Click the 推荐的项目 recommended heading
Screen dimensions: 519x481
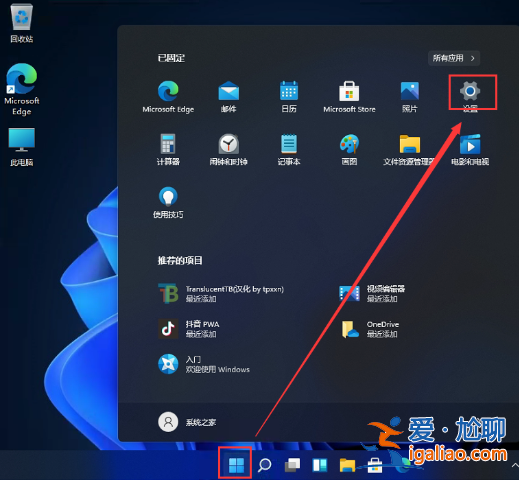tap(180, 260)
